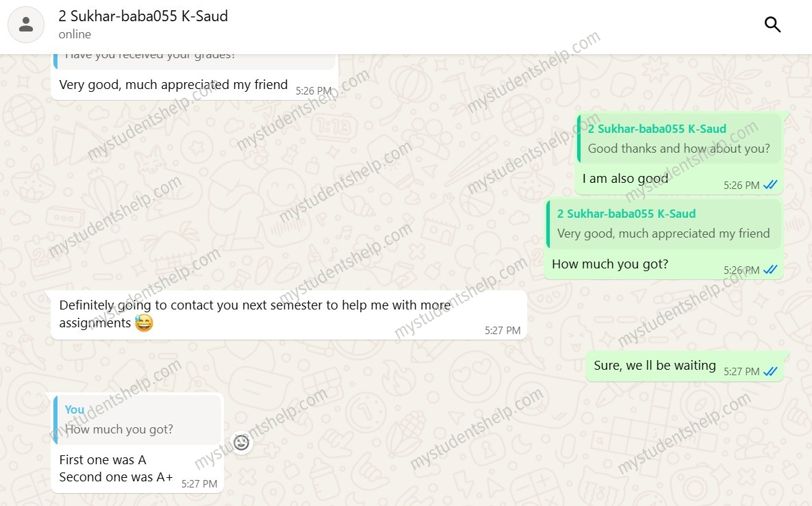The height and width of the screenshot is (506, 812).
Task: Click received 'Very good, much appreciated my friend' message
Action: [173, 85]
